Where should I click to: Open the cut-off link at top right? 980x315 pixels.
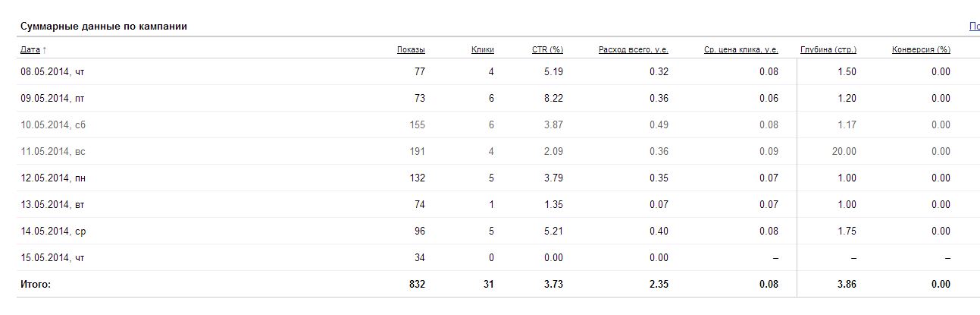(x=974, y=27)
